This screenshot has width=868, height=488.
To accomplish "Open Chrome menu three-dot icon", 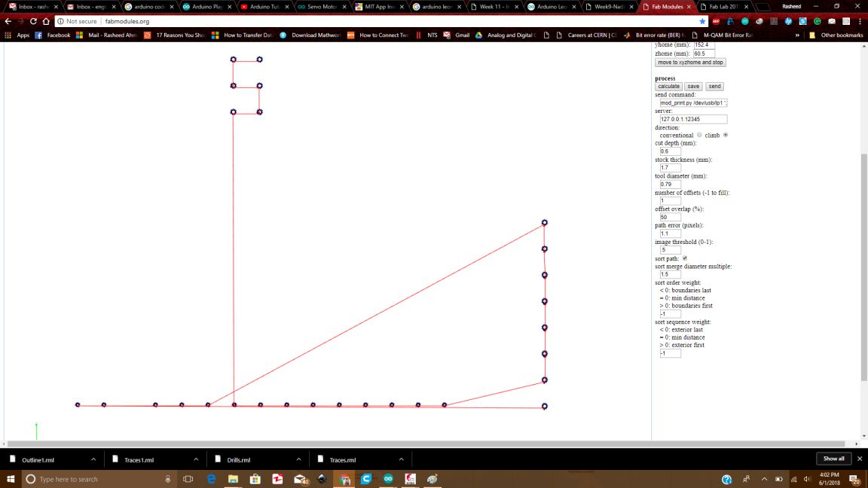I will pyautogui.click(x=860, y=21).
